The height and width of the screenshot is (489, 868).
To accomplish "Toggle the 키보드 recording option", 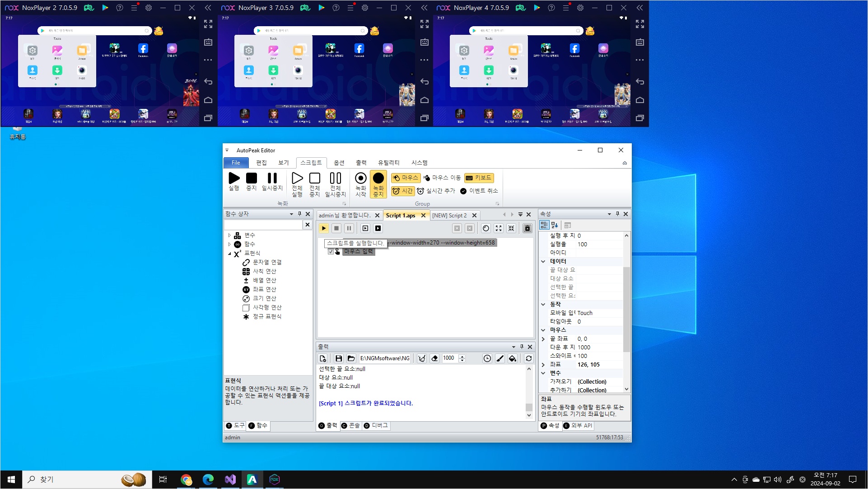I will click(479, 178).
